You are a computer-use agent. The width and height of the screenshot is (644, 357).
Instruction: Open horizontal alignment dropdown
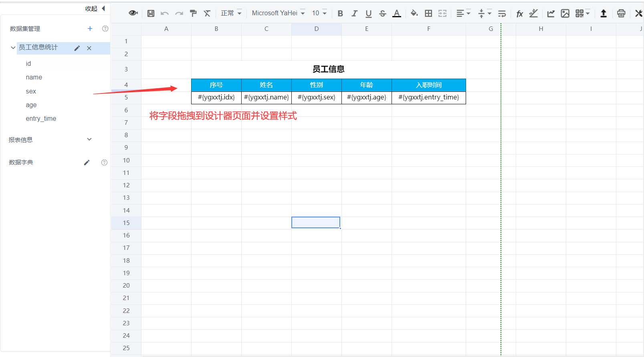click(x=463, y=13)
